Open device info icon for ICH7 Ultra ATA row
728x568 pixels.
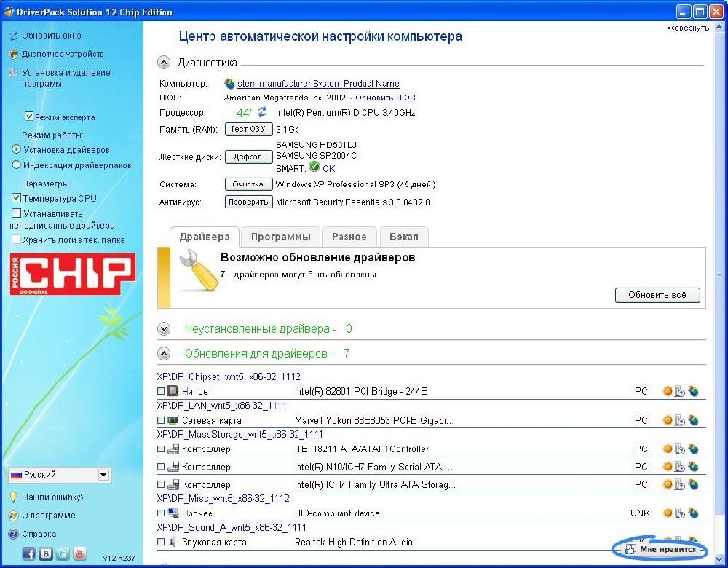[x=680, y=484]
